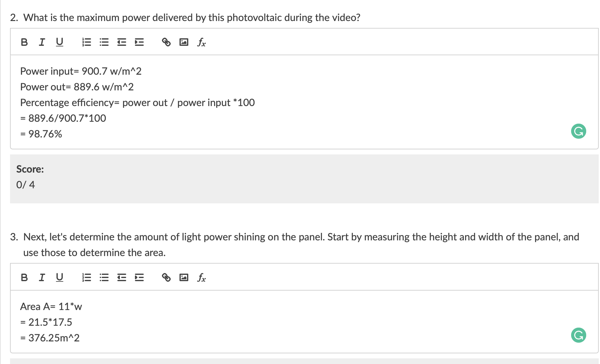The height and width of the screenshot is (364, 600).
Task: Insert an image into the question 2 answer
Action: click(184, 42)
